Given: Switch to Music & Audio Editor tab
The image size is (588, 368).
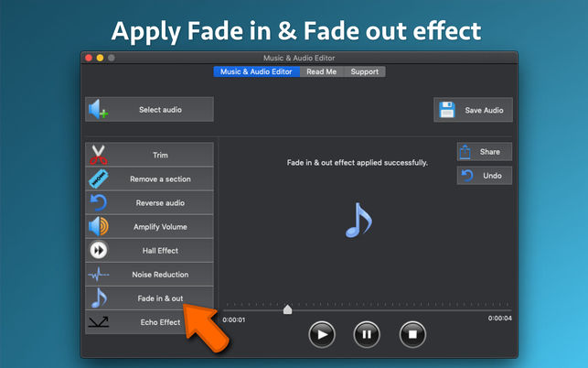Looking at the screenshot, I should tap(256, 71).
